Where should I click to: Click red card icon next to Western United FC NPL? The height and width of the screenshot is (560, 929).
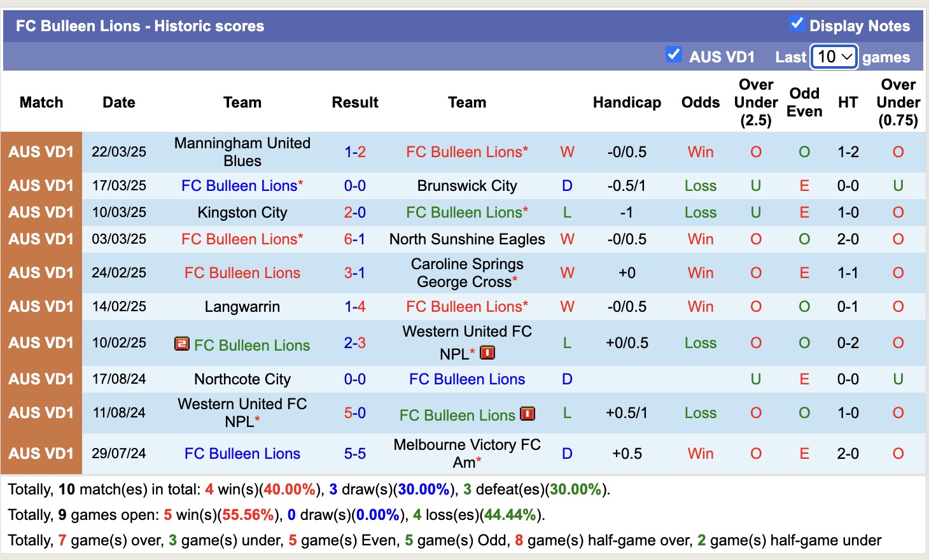pyautogui.click(x=487, y=353)
